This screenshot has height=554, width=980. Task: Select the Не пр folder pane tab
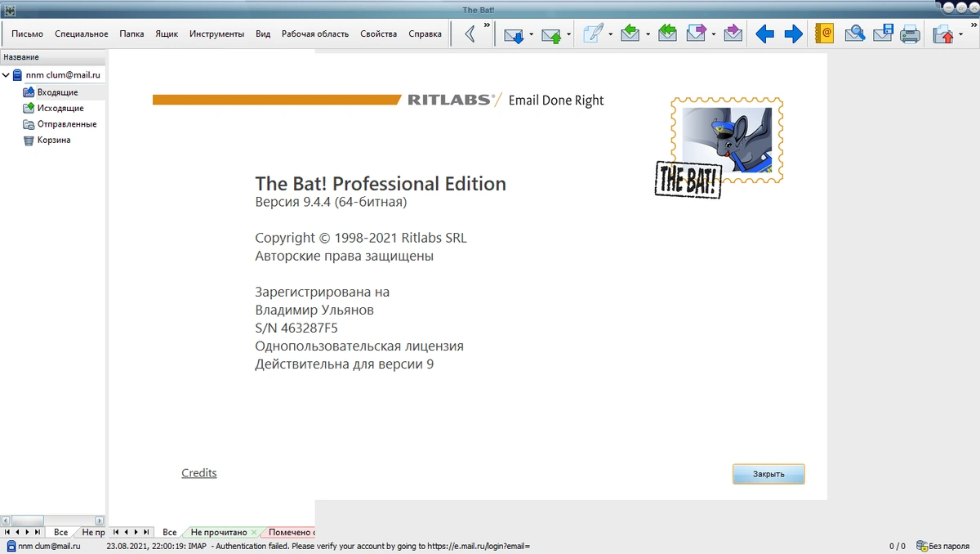(93, 532)
